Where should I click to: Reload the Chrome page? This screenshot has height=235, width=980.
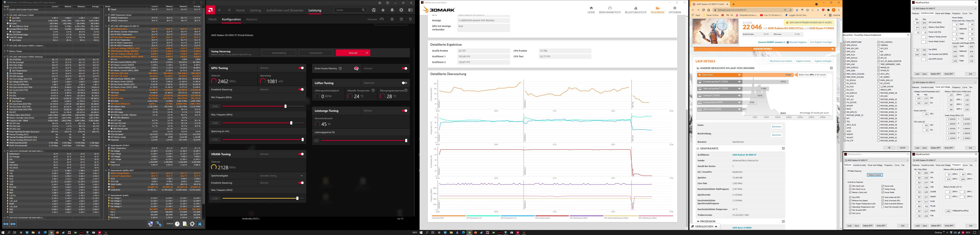(x=703, y=10)
